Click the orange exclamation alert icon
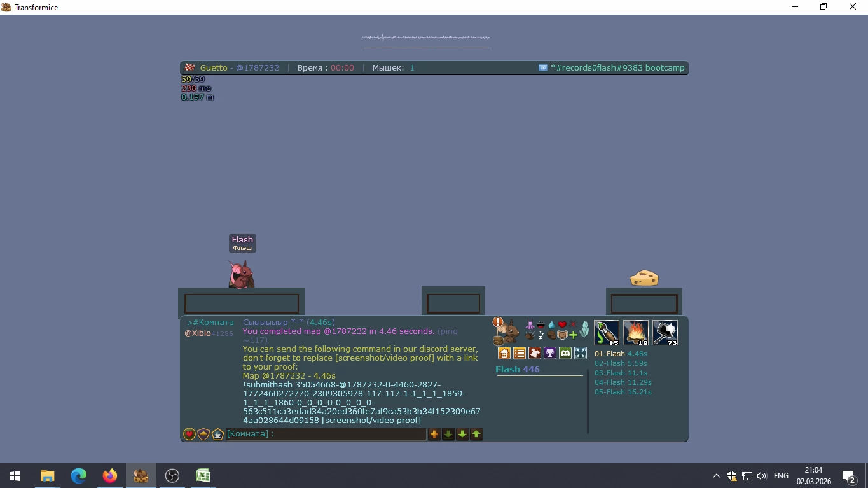The image size is (868, 488). point(498,323)
